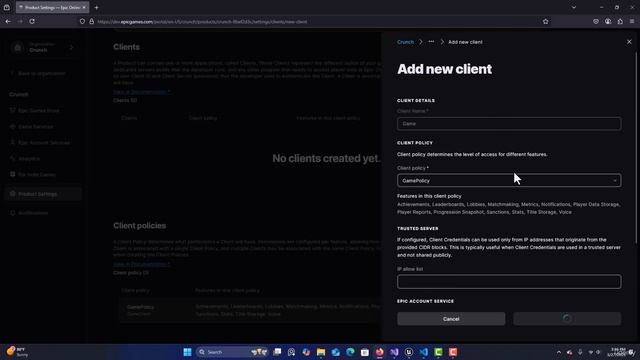Open Visual Studio Code from the taskbar
640x360 pixels.
coord(424,352)
